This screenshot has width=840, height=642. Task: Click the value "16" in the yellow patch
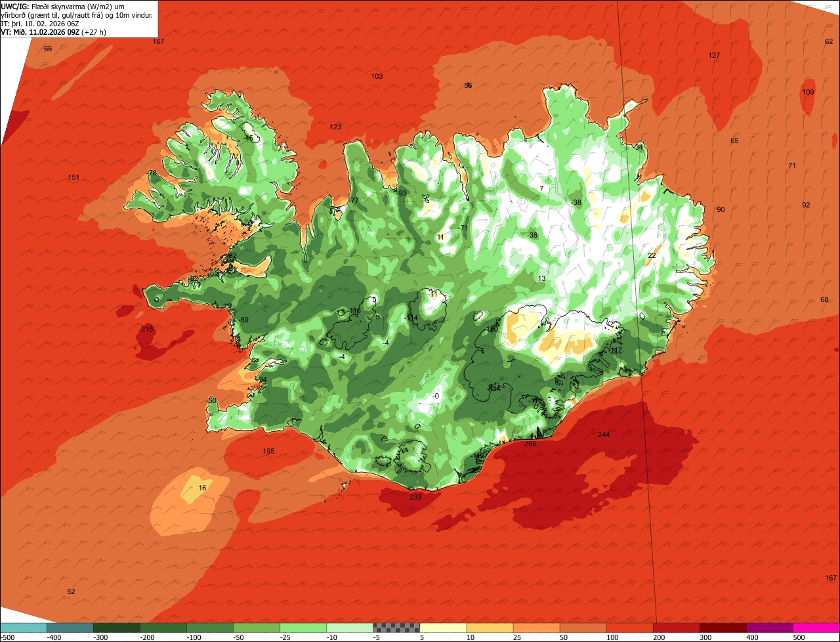202,488
